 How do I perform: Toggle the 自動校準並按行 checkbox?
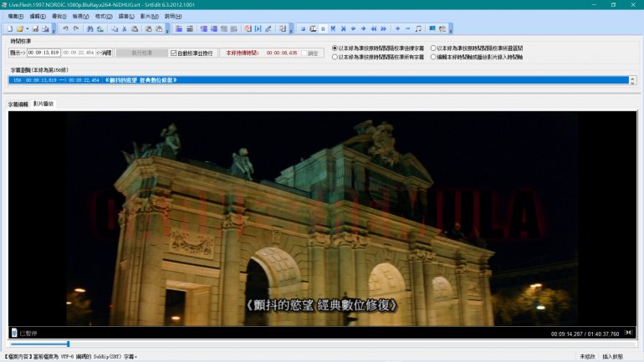tap(174, 53)
